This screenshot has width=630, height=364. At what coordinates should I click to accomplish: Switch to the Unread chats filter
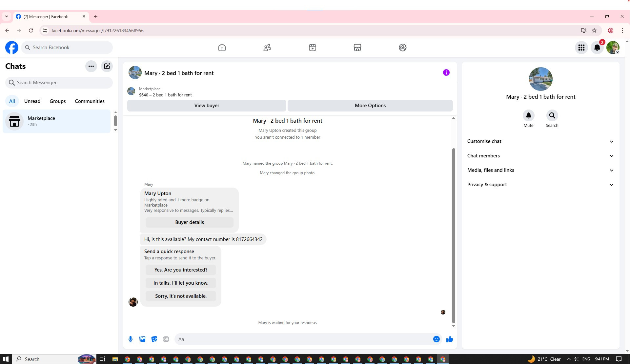32,101
